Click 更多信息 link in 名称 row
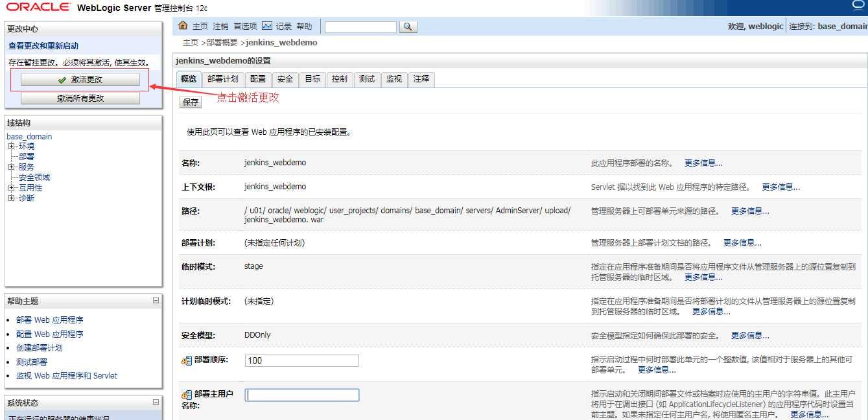This screenshot has height=420, width=868. pyautogui.click(x=703, y=163)
